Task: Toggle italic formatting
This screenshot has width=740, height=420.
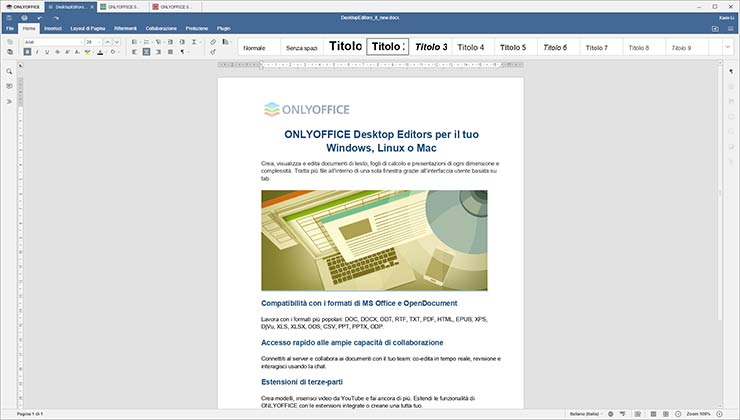Action: pos(35,52)
